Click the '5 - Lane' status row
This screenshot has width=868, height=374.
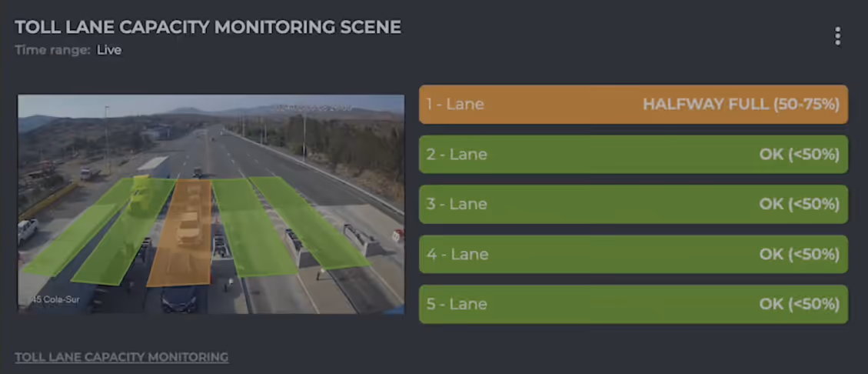pos(634,304)
